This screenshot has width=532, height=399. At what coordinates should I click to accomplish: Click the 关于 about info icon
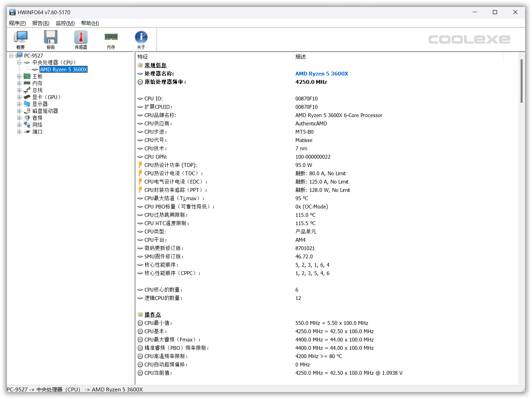[141, 37]
